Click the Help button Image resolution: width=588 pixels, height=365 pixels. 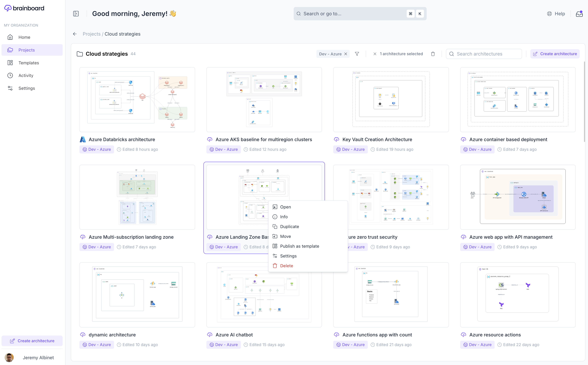[556, 14]
